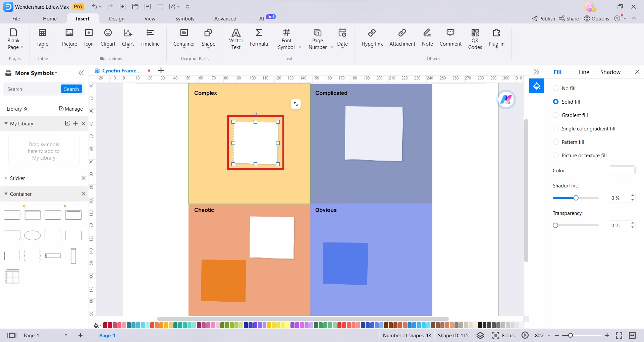Image resolution: width=644 pixels, height=342 pixels.
Task: Expand the Sticker section
Action: pyautogui.click(x=6, y=178)
